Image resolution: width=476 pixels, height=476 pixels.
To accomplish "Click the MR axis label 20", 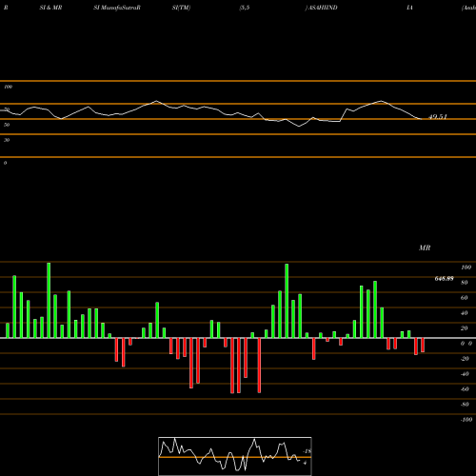I will (465, 328).
